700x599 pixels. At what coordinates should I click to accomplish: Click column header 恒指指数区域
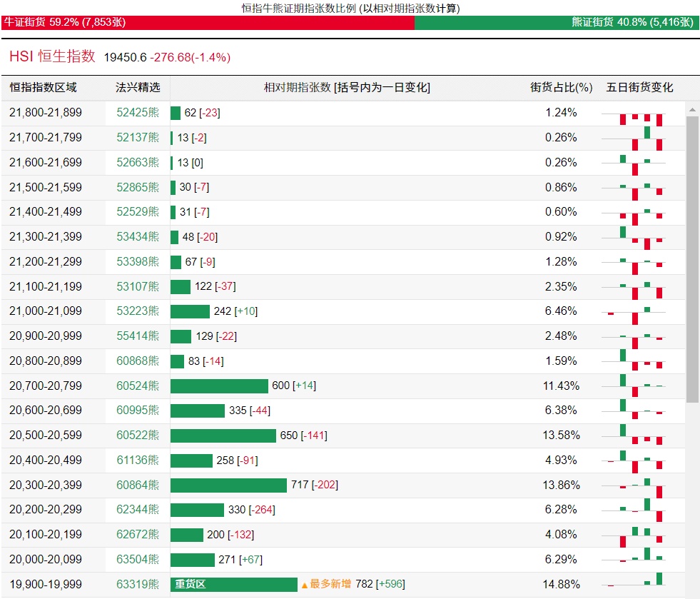click(x=44, y=87)
